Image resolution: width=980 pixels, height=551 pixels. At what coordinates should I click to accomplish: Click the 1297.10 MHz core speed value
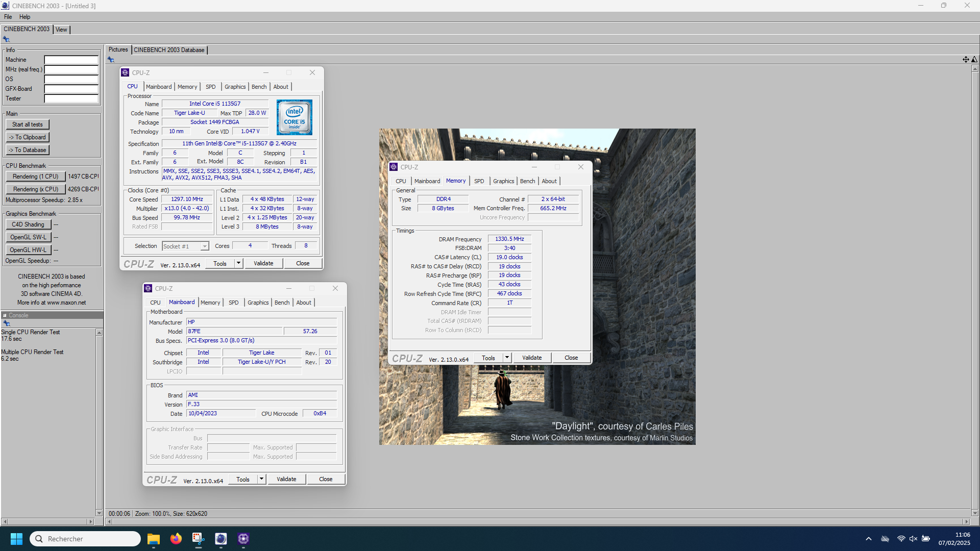point(187,199)
